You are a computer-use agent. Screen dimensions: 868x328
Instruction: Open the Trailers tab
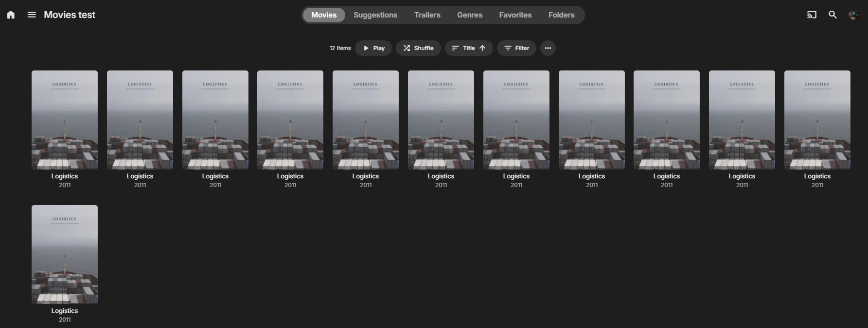427,15
